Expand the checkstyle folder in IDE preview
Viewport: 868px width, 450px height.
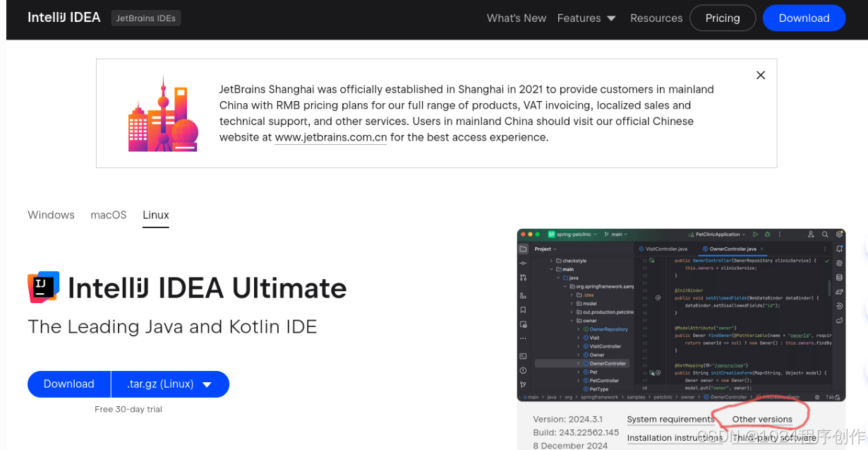(551, 261)
